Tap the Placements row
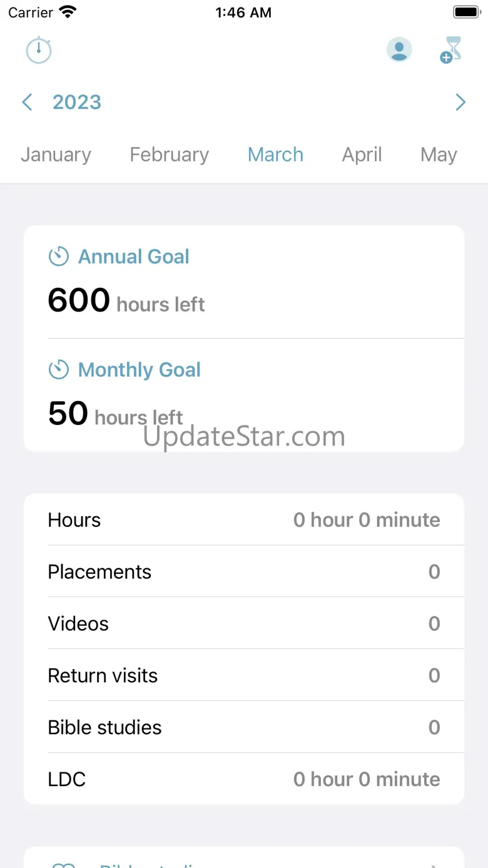The height and width of the screenshot is (868, 488). pyautogui.click(x=244, y=572)
